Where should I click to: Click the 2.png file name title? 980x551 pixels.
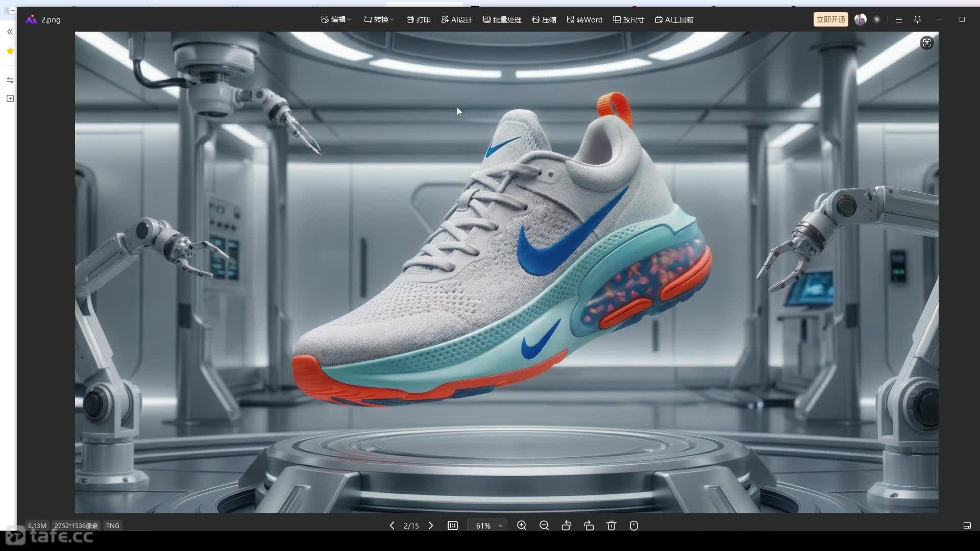click(51, 19)
